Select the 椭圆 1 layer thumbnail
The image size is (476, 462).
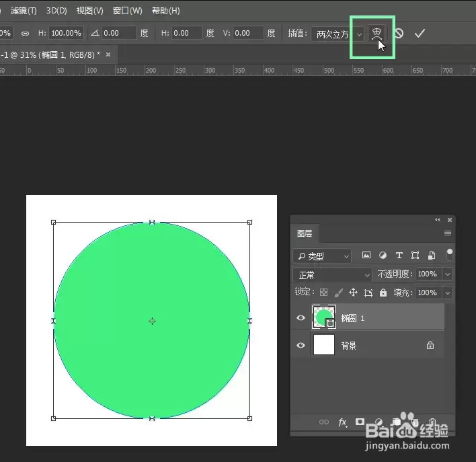pyautogui.click(x=323, y=317)
